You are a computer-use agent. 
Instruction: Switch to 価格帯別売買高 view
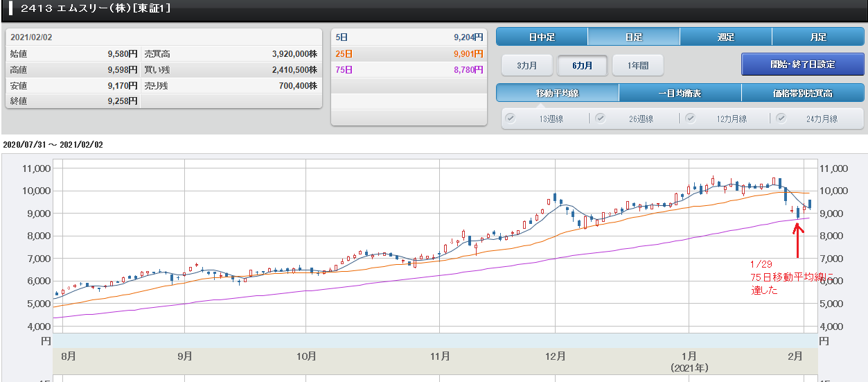pyautogui.click(x=802, y=93)
